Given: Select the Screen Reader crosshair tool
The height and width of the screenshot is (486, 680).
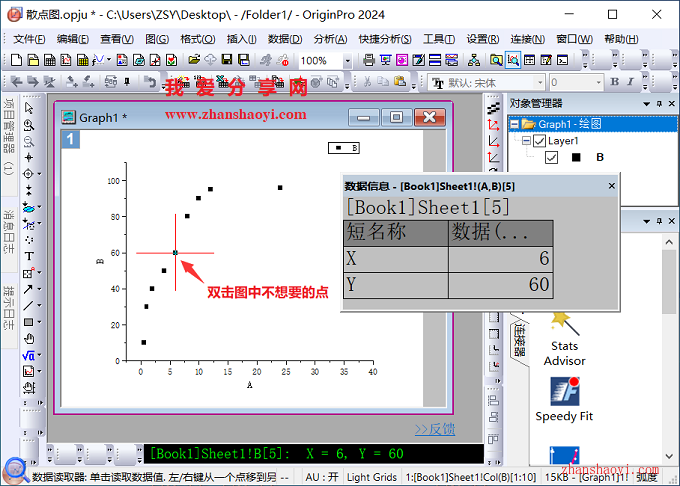Looking at the screenshot, I should [29, 157].
